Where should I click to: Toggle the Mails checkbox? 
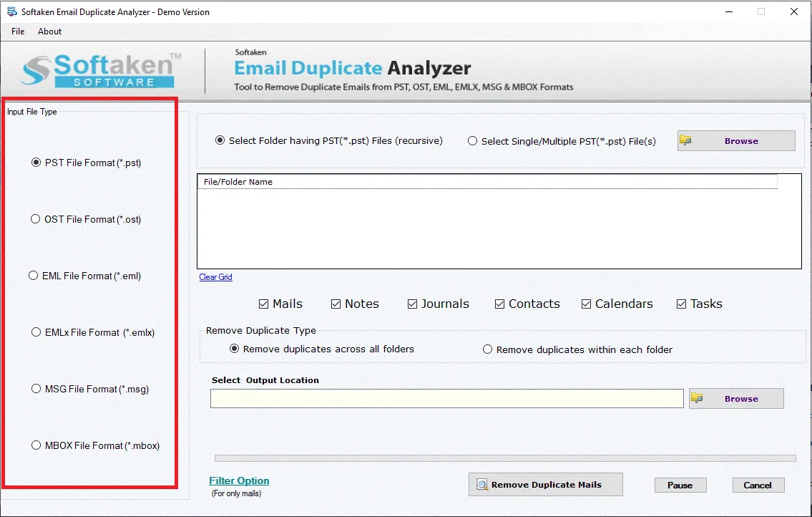263,304
